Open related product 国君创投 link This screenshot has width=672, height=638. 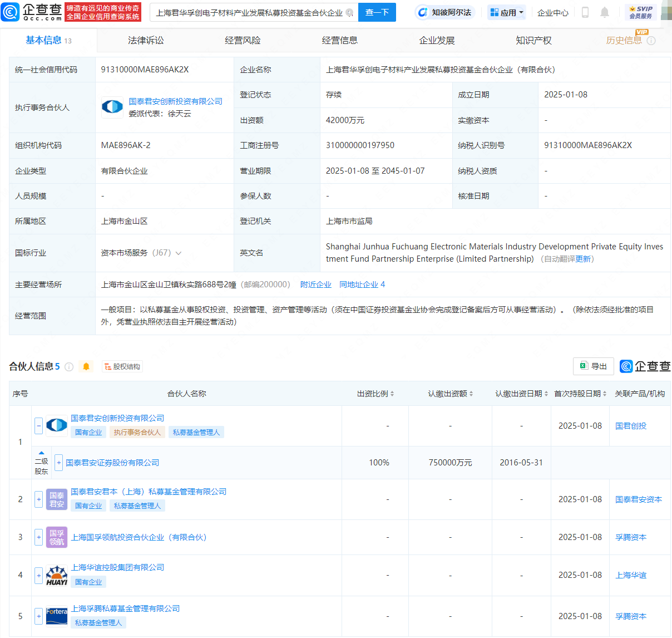pyautogui.click(x=631, y=426)
